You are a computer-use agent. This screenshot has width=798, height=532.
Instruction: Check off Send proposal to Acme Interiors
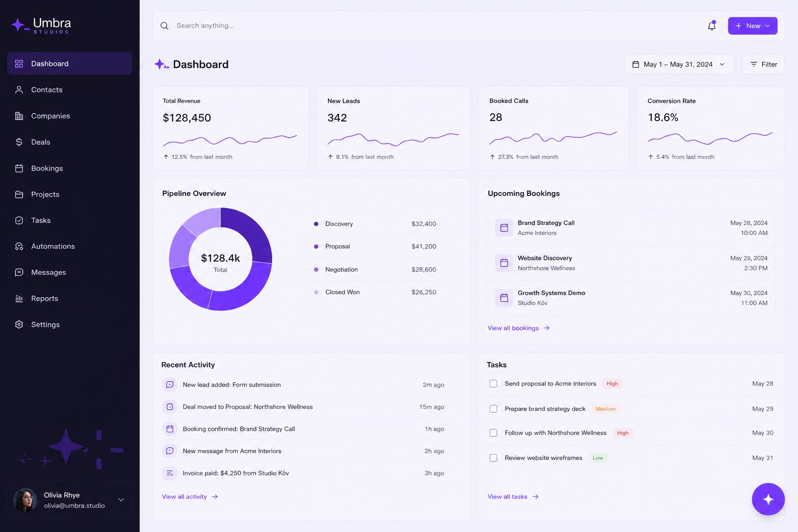tap(494, 383)
